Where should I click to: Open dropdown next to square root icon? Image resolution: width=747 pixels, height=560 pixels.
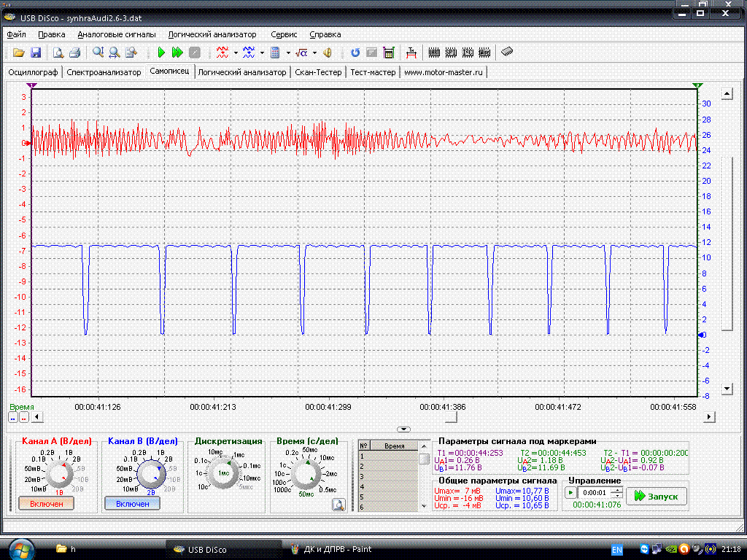[x=314, y=52]
